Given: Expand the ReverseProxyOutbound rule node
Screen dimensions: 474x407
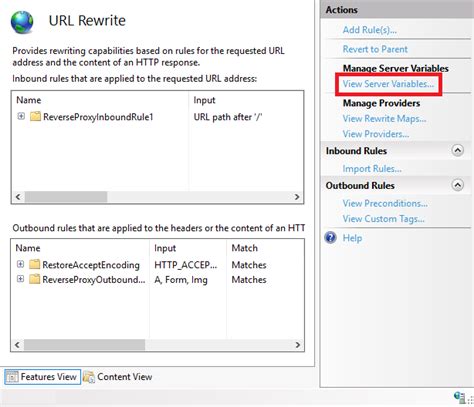Looking at the screenshot, I should pyautogui.click(x=20, y=279).
